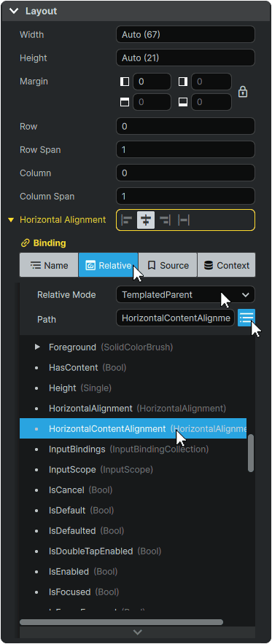The width and height of the screenshot is (272, 644).
Task: Select the HorizontalContentAlignment property
Action: tap(133, 428)
